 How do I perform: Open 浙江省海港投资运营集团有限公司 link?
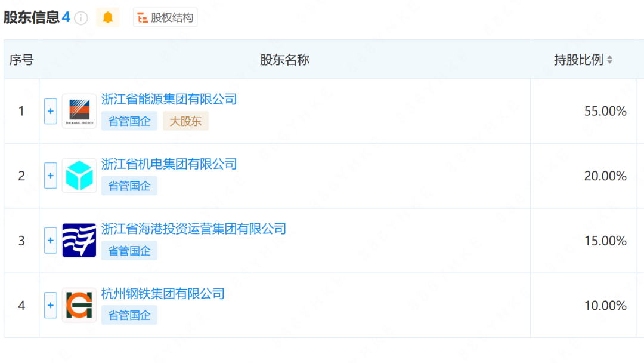[194, 229]
